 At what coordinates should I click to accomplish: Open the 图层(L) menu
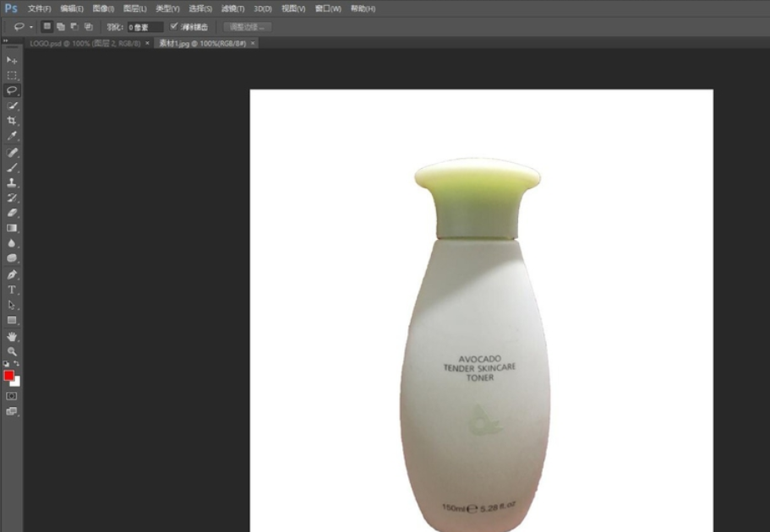[x=134, y=8]
